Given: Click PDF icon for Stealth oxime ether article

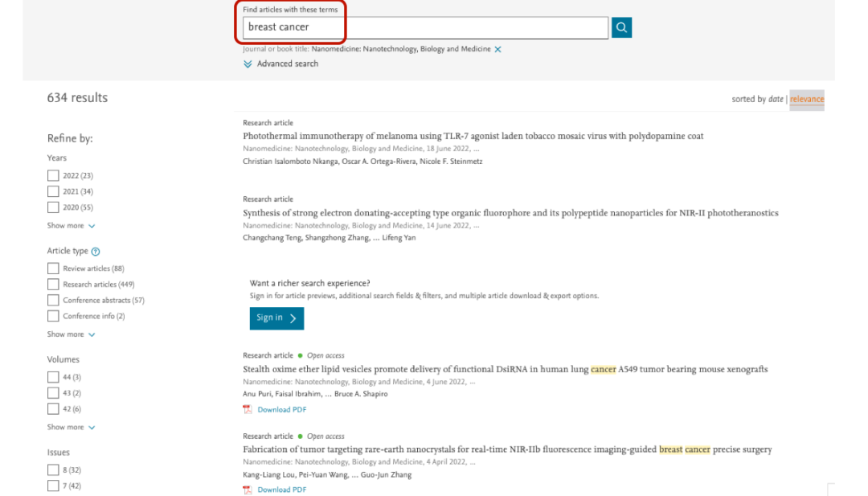Looking at the screenshot, I should pos(248,409).
